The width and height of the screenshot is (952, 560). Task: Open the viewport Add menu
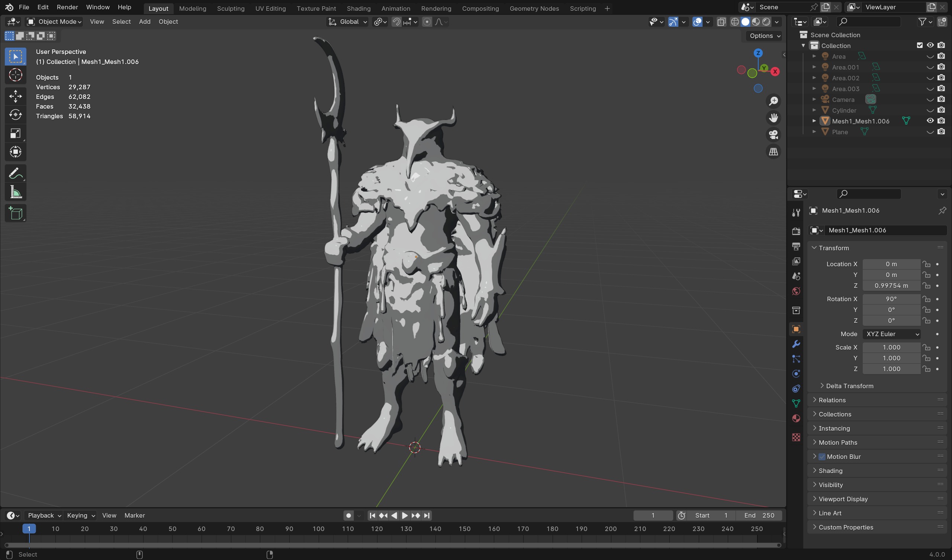145,22
